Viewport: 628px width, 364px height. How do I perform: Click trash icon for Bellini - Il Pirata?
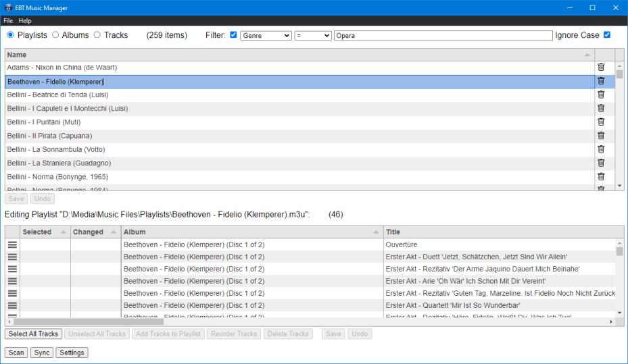coord(601,136)
